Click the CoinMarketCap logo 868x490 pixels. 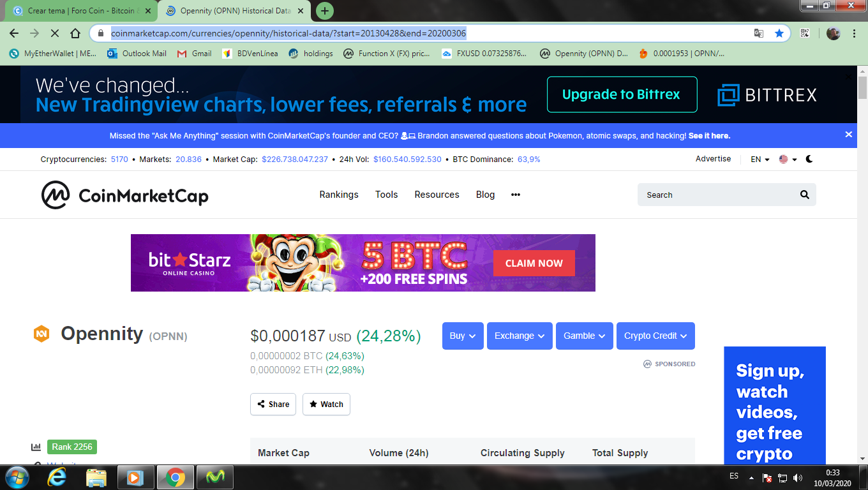[x=124, y=195]
